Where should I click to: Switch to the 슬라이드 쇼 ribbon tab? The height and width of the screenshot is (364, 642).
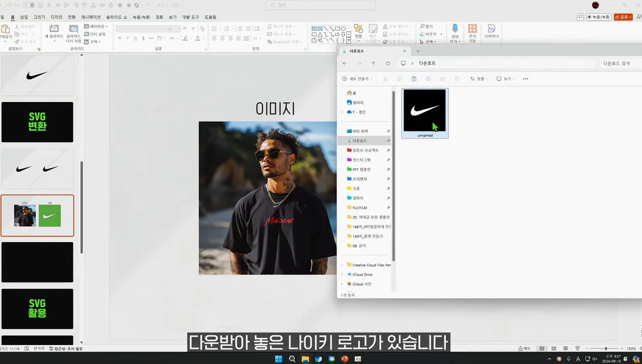click(x=117, y=17)
